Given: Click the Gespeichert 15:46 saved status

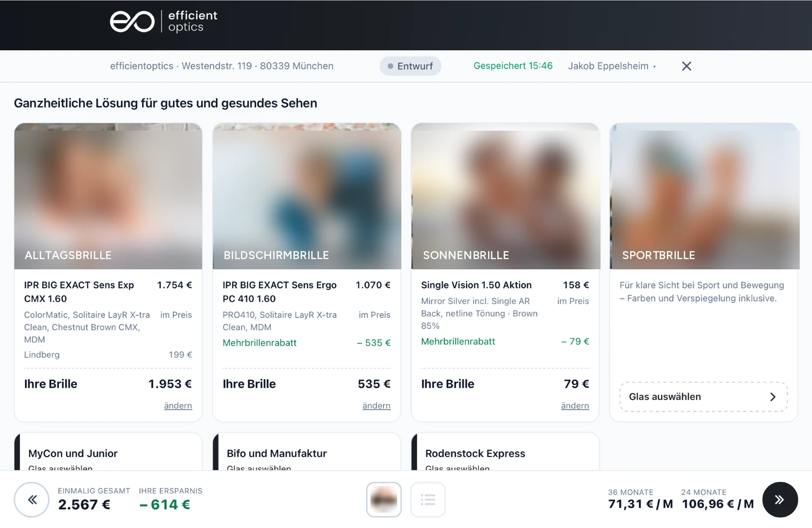Looking at the screenshot, I should point(513,66).
